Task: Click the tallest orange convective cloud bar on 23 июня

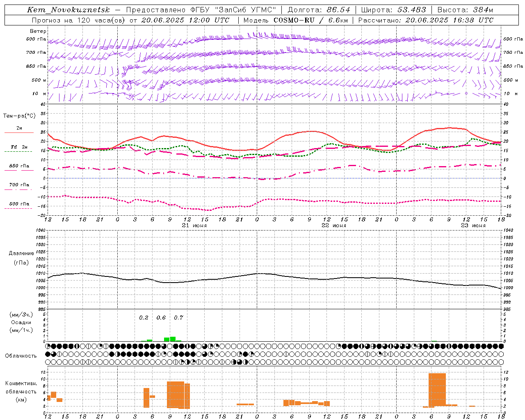Action: (437, 389)
